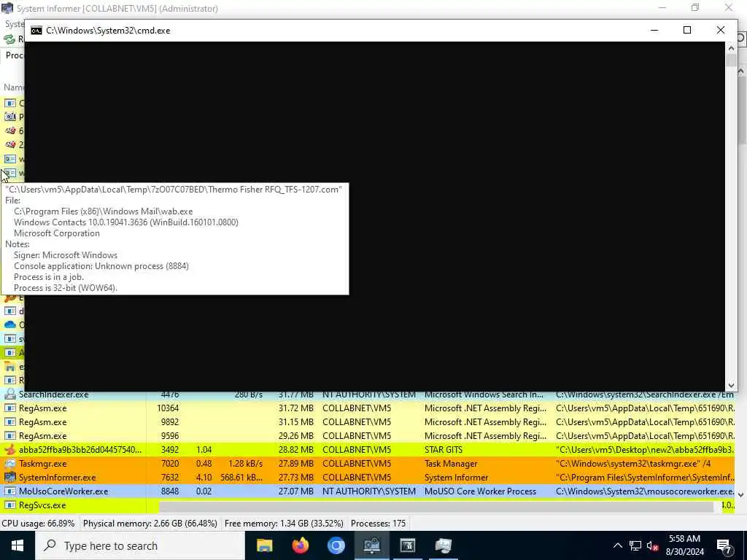Select the RegAsm.exe name with PID 9596

click(42, 436)
